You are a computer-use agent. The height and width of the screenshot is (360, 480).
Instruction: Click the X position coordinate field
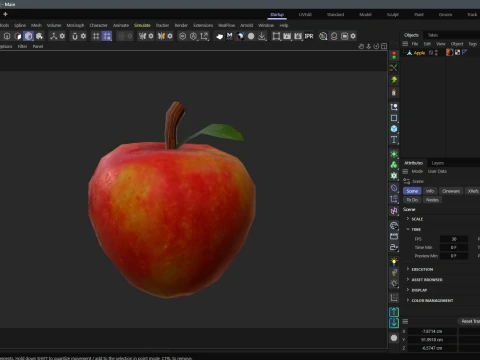432,331
